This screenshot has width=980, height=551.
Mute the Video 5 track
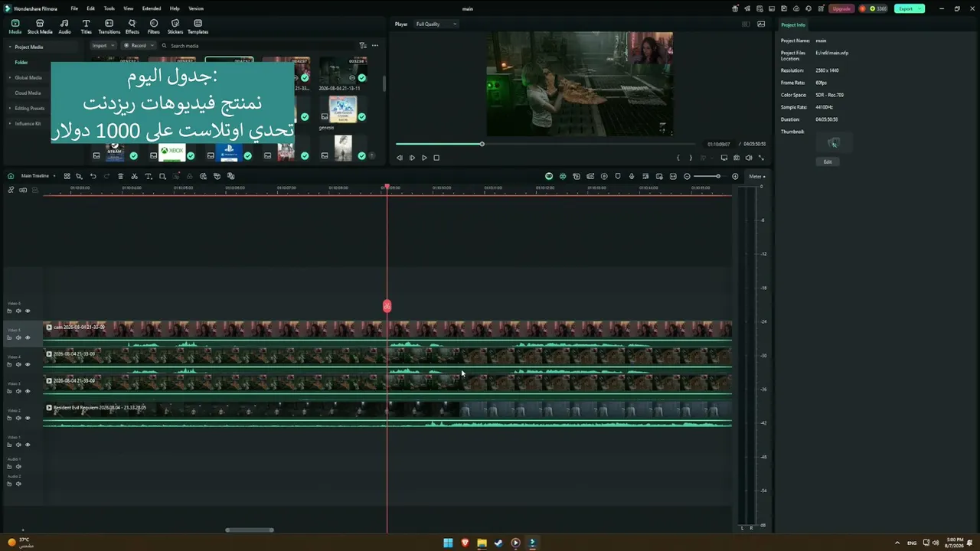point(18,337)
